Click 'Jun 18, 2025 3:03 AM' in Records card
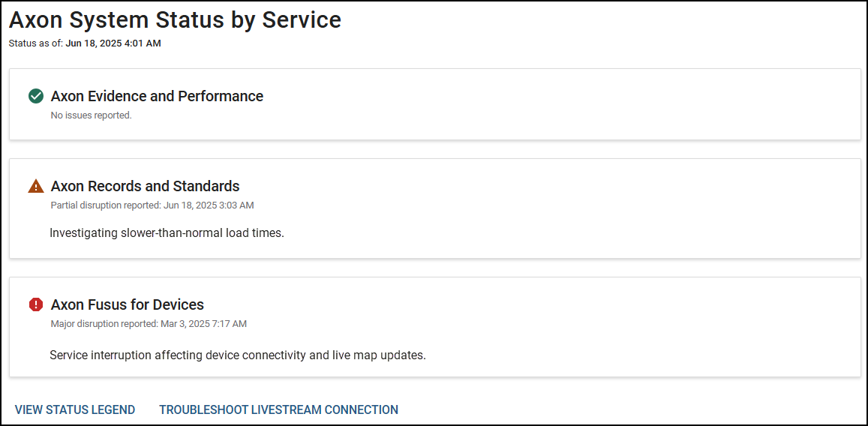 pyautogui.click(x=208, y=205)
